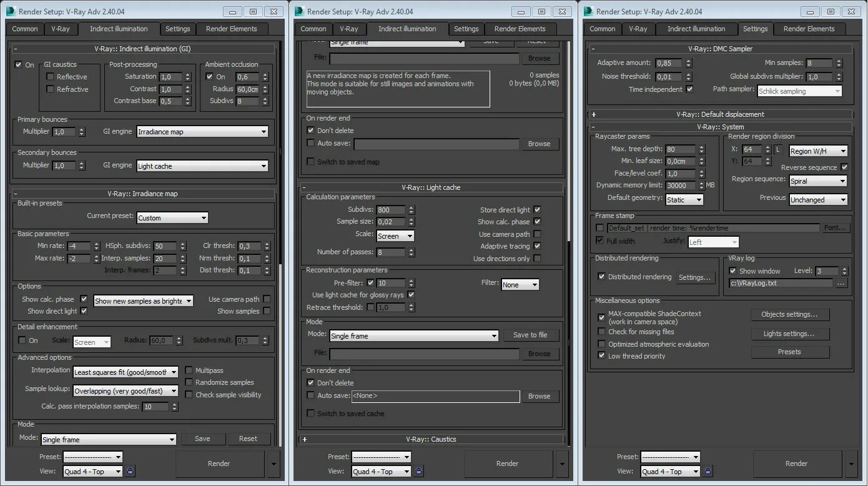
Task: Switch to Indirect illumination tab in right window
Action: pyautogui.click(x=696, y=29)
